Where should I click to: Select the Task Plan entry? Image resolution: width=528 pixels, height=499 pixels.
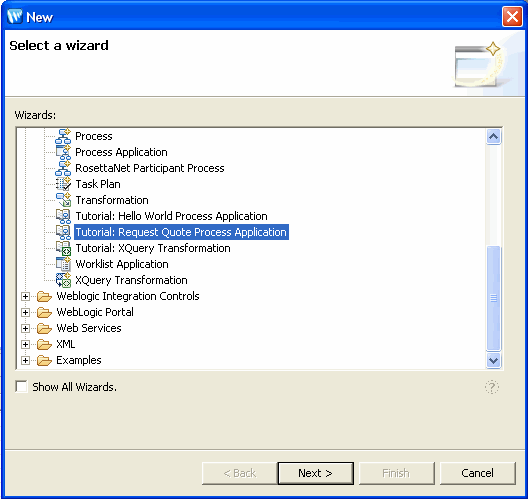point(98,184)
